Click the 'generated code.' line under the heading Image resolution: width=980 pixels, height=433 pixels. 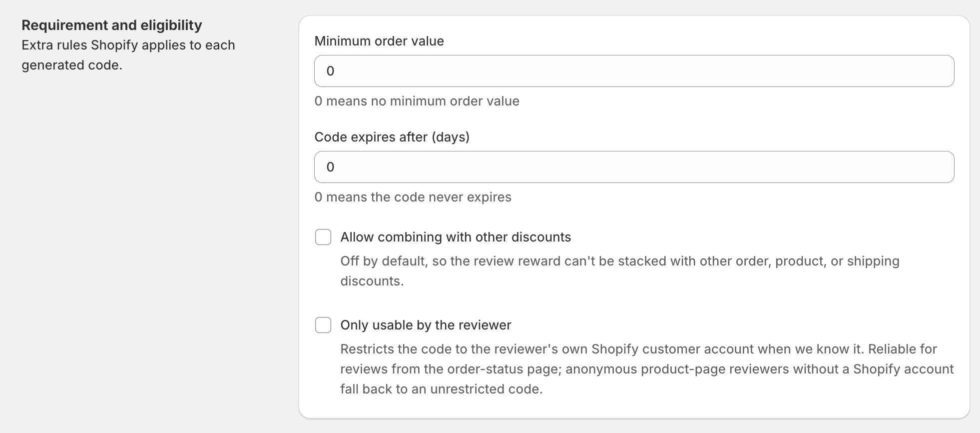72,65
